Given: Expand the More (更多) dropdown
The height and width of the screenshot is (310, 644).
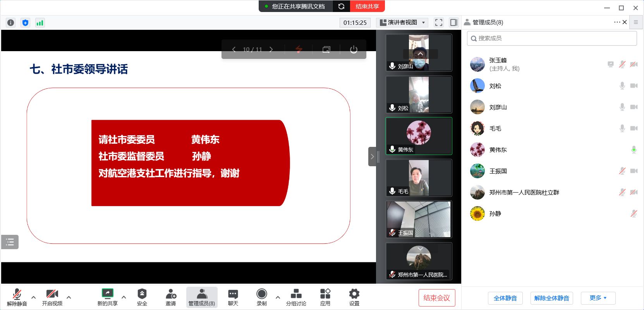Looking at the screenshot, I should [598, 298].
